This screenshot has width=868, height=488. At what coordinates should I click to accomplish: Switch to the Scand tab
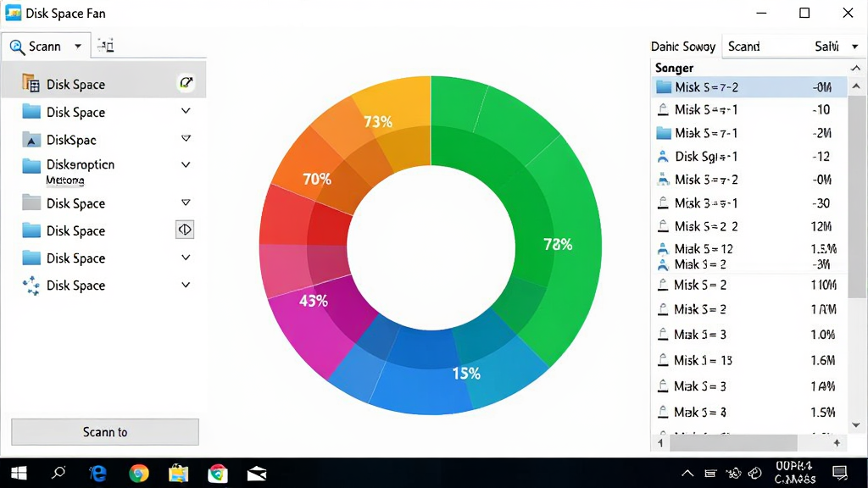[x=743, y=47]
